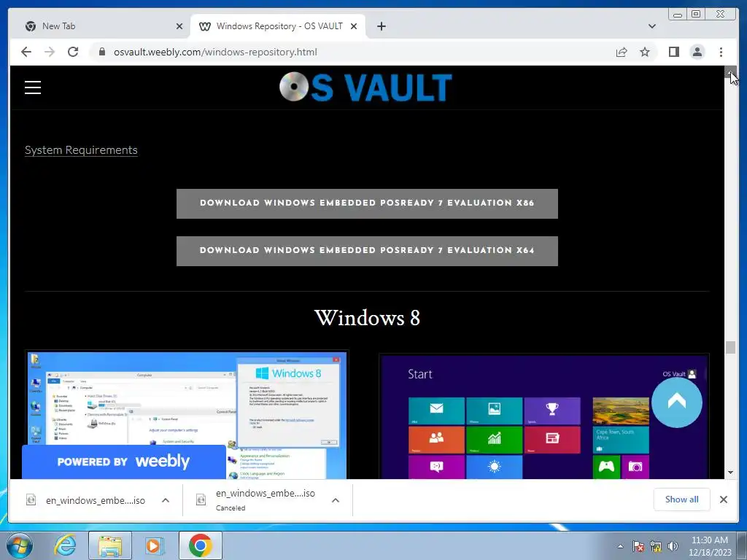Download Windows Embedded POSReady 7 Evaluation x86
Screen dimensions: 747x560
[x=367, y=203]
